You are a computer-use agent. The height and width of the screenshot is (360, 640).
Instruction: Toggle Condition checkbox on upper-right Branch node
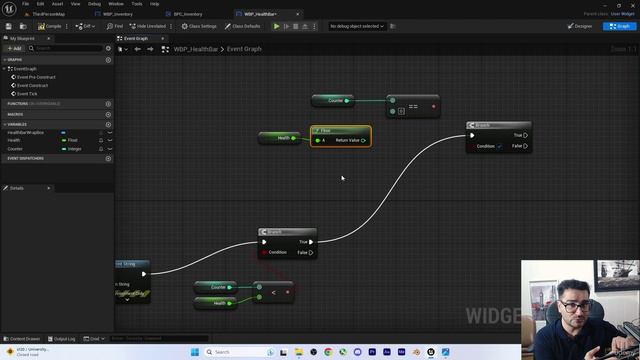500,146
